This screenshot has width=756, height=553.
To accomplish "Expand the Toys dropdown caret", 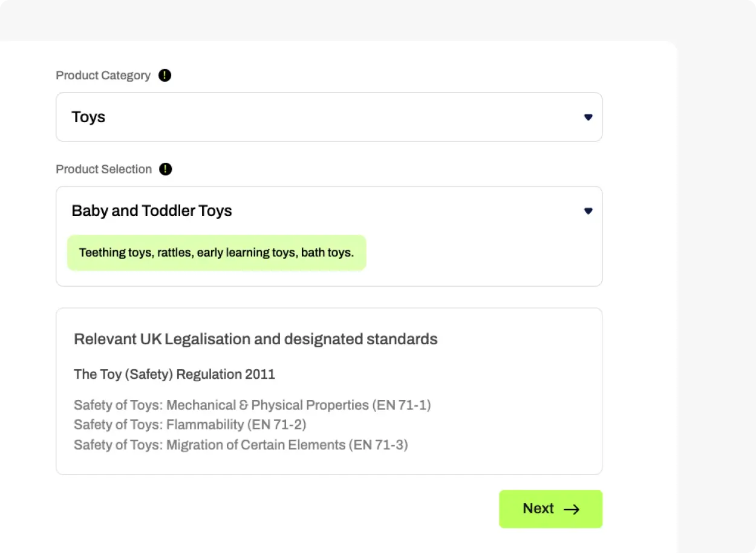I will [588, 117].
